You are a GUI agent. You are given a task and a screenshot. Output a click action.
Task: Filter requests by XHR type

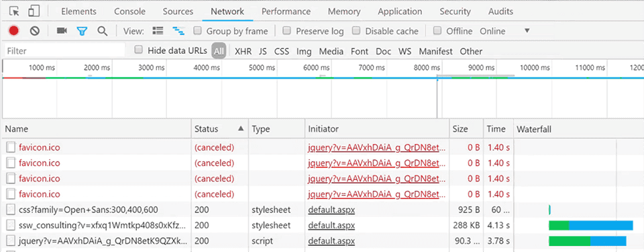coord(243,52)
